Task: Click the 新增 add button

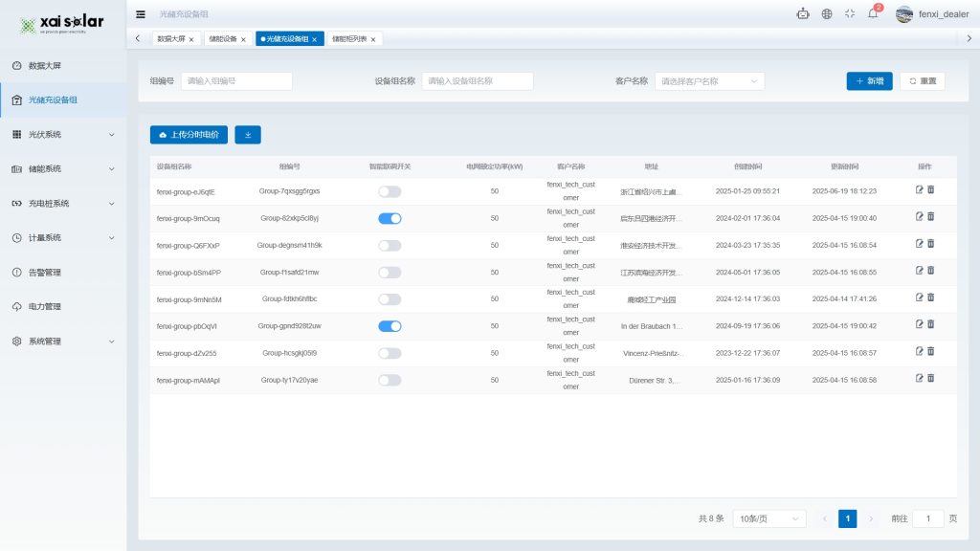Action: click(869, 81)
